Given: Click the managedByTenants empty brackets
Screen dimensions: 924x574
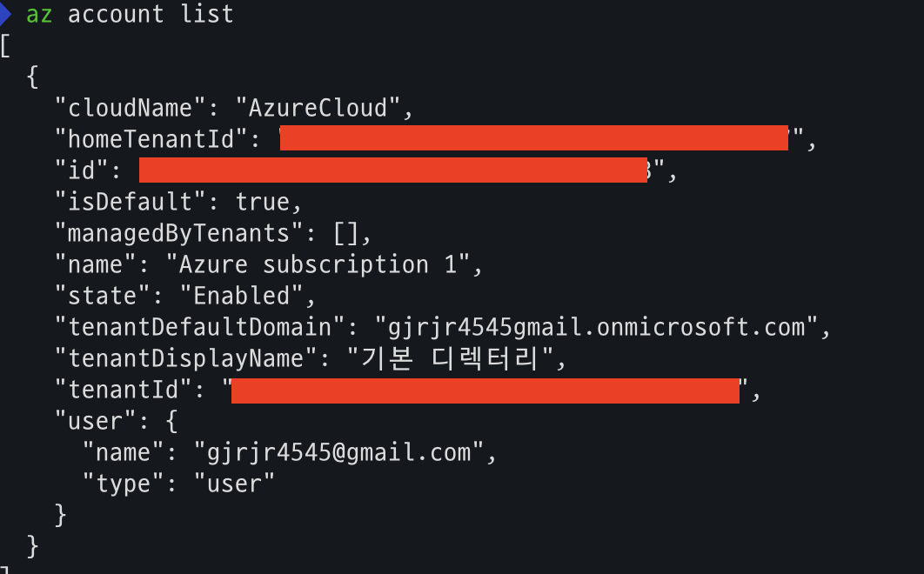Looking at the screenshot, I should [x=346, y=234].
